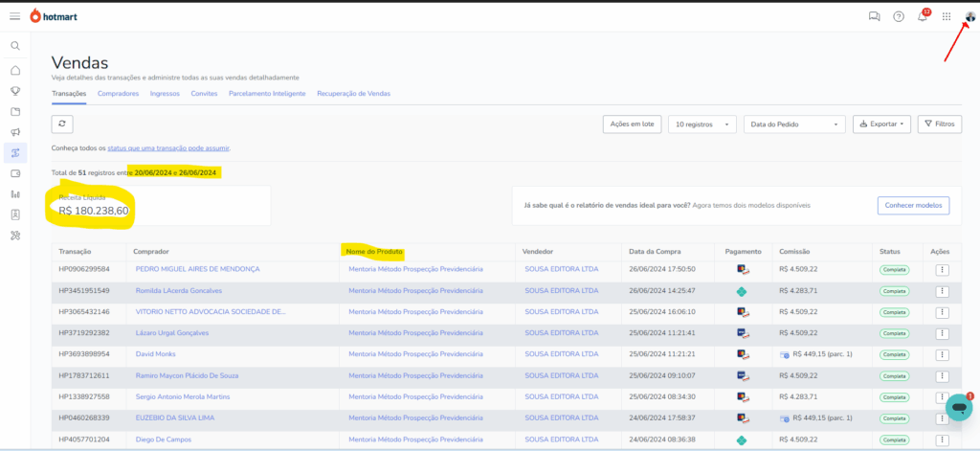Open the tools icon in the sidebar
980x451 pixels.
point(15,236)
